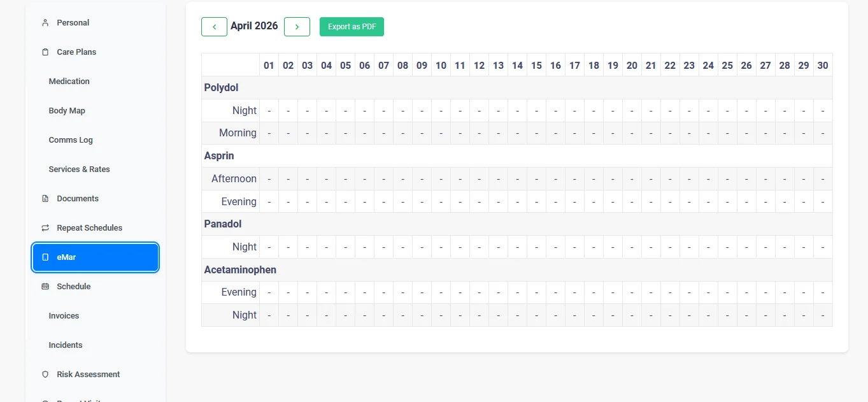Export the eMar chart as PDF
The height and width of the screenshot is (402, 868).
point(352,27)
